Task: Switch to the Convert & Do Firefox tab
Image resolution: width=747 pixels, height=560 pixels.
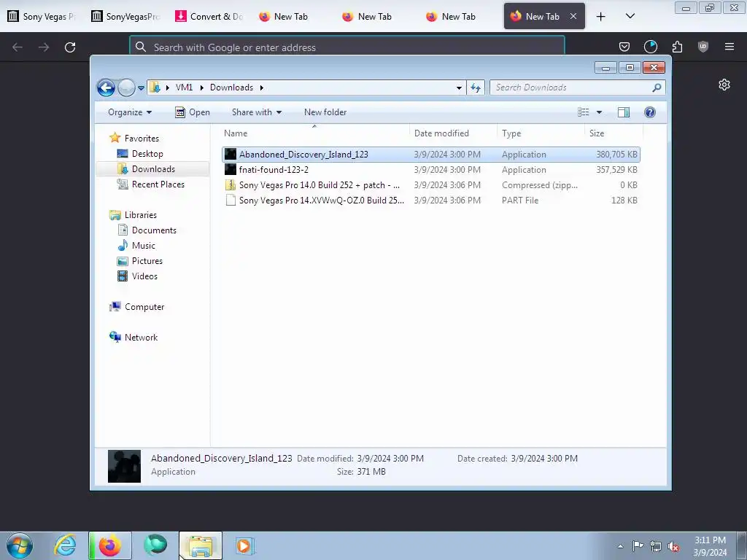Action: coord(210,17)
